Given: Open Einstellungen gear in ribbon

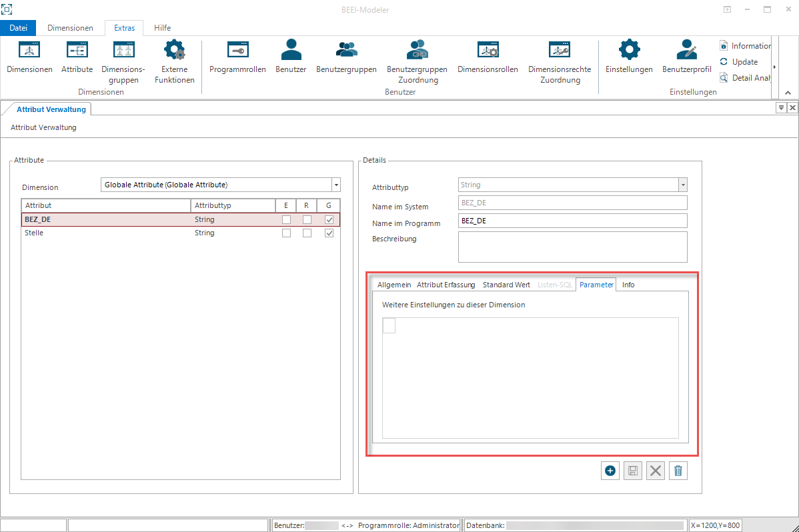Looking at the screenshot, I should (629, 57).
